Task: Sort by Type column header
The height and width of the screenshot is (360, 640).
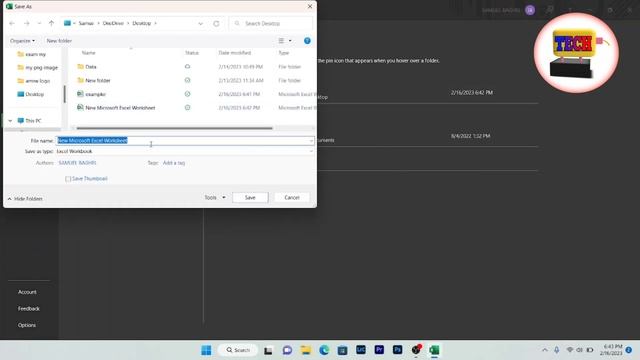Action: coord(284,53)
